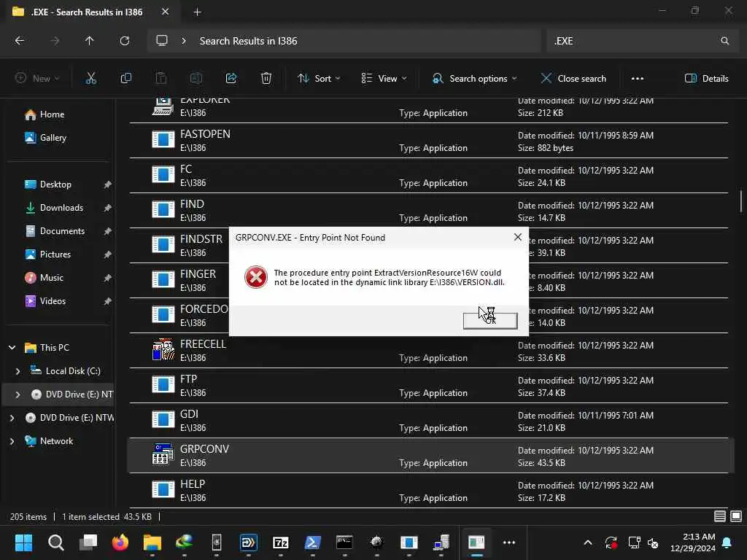Open Gallery in the sidebar
This screenshot has height=560, width=747.
(x=53, y=138)
